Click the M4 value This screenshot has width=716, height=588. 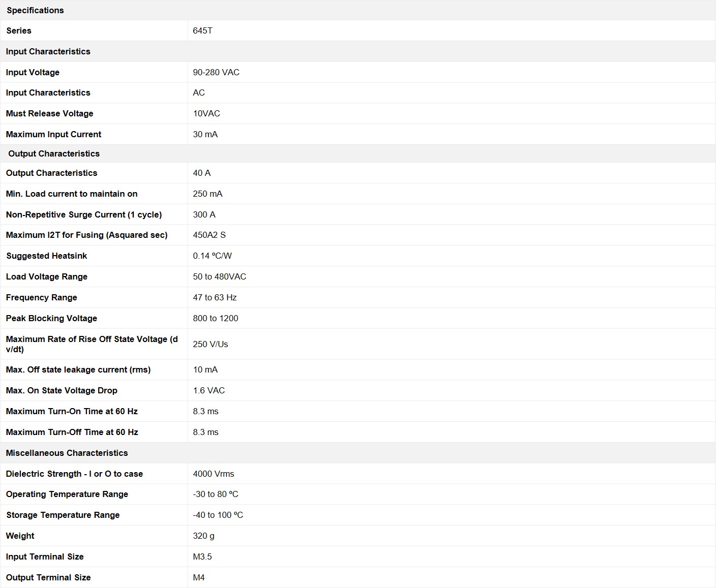pyautogui.click(x=199, y=577)
